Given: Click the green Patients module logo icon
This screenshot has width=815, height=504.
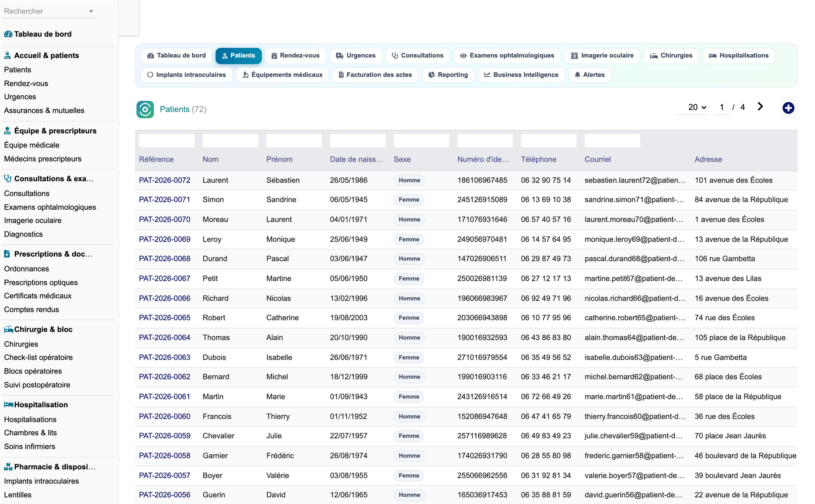Looking at the screenshot, I should click(145, 109).
